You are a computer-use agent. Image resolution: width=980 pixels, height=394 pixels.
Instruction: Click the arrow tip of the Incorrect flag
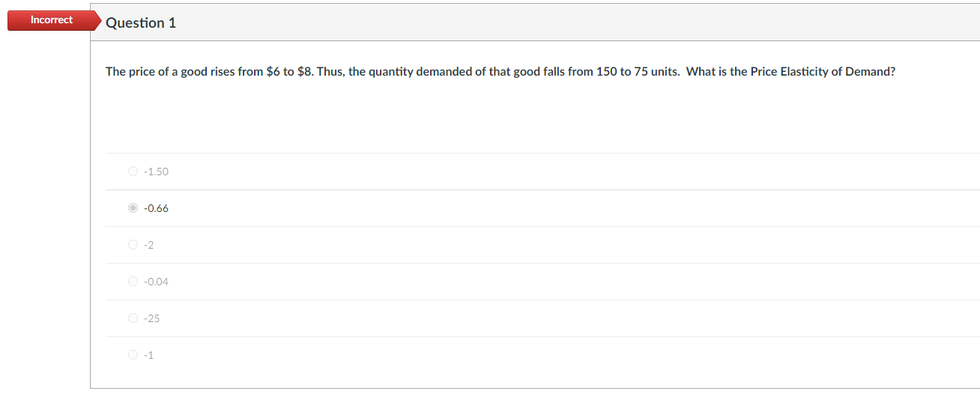[99, 21]
